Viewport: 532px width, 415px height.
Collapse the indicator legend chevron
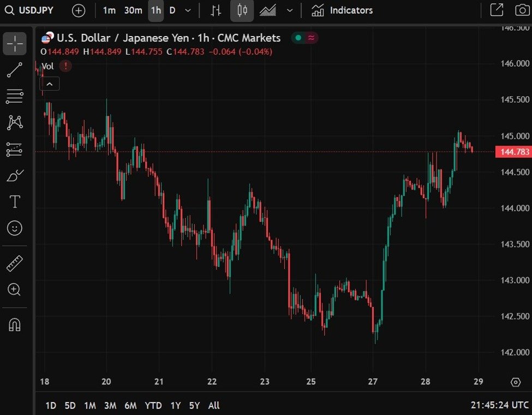(50, 84)
